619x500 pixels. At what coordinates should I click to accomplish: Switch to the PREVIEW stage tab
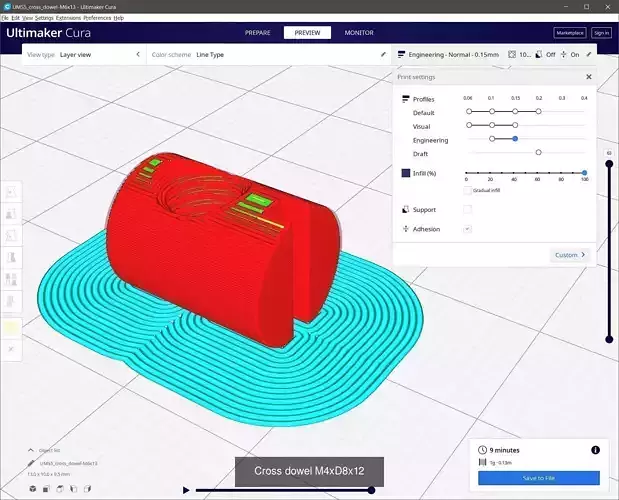(x=308, y=33)
